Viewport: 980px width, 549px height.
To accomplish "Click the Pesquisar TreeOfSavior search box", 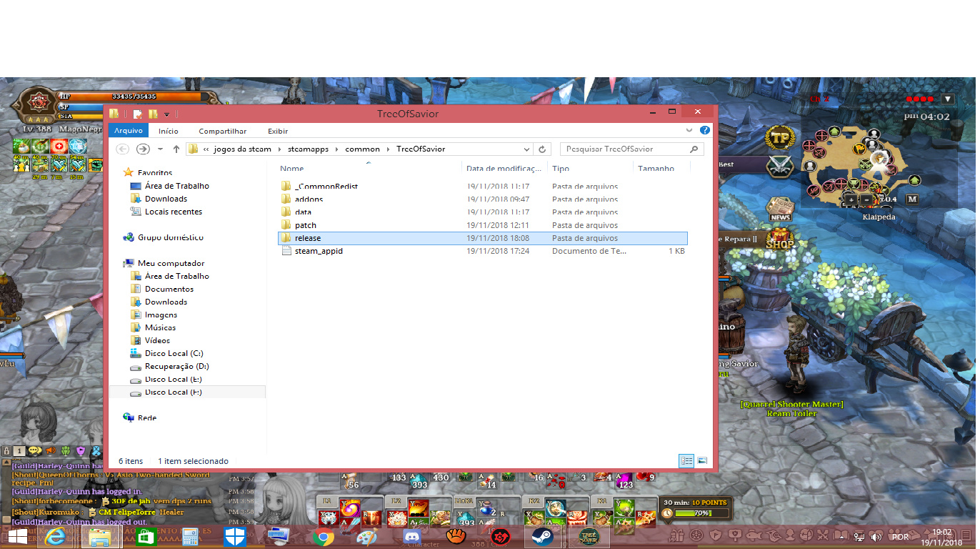I will (625, 149).
